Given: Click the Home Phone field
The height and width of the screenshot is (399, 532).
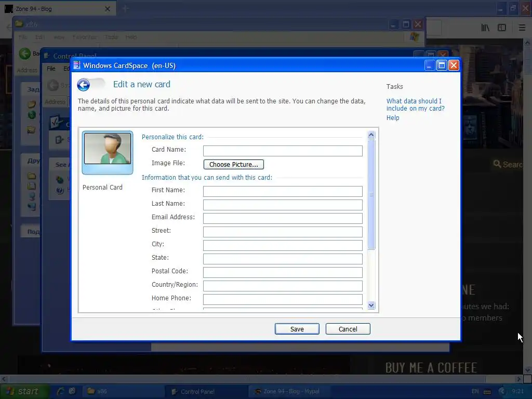Looking at the screenshot, I should pos(283,299).
